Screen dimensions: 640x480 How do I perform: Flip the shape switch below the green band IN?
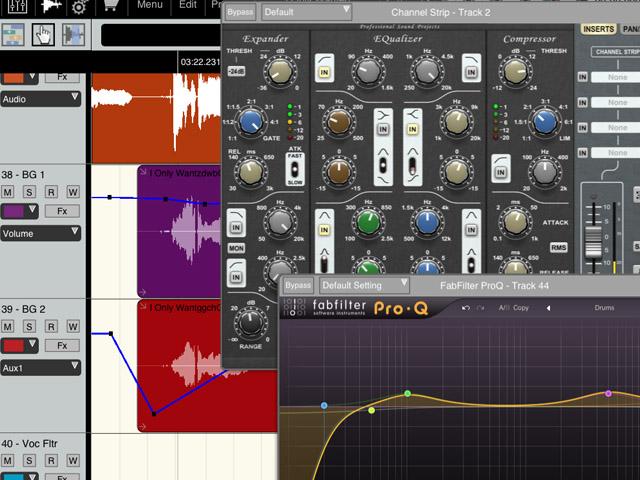(324, 262)
